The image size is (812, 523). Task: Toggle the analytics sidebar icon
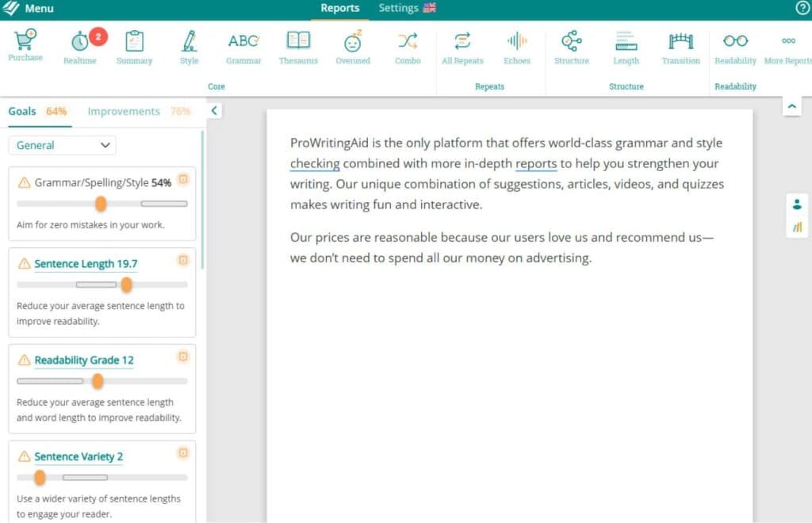(x=797, y=227)
